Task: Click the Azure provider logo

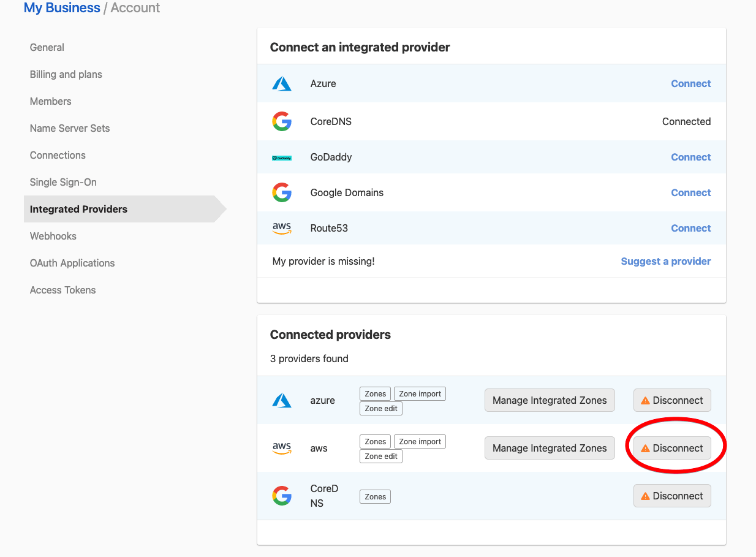Action: click(282, 83)
